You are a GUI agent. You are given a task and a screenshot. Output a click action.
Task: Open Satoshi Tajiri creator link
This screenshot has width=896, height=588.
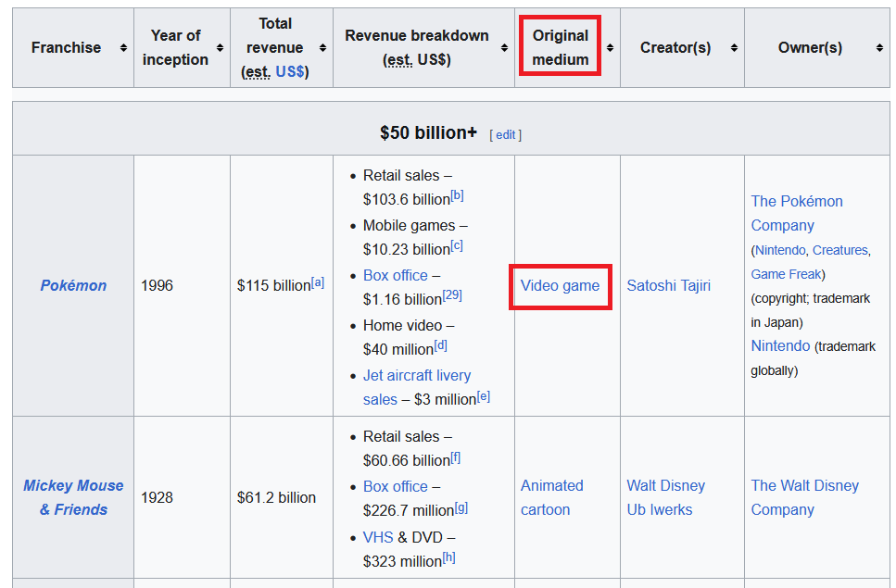[669, 285]
